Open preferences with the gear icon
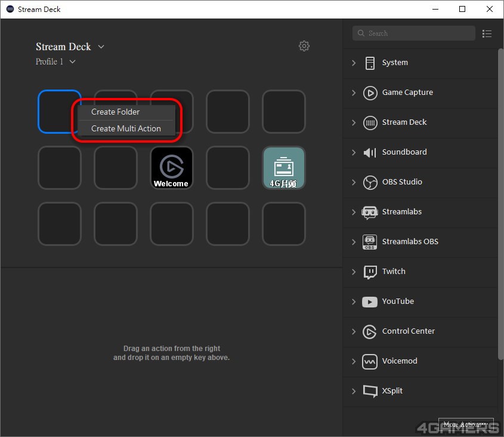The width and height of the screenshot is (504, 437). pos(304,46)
